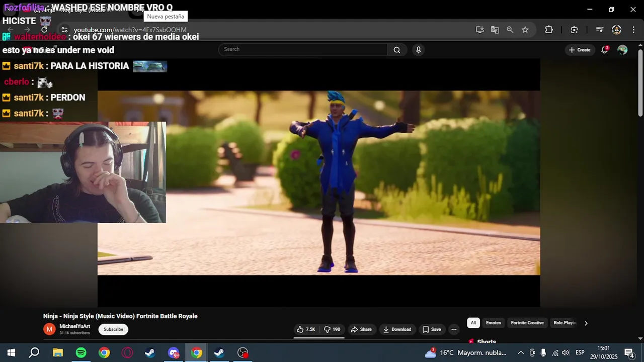Open translate page icon in address bar

[495, 30]
